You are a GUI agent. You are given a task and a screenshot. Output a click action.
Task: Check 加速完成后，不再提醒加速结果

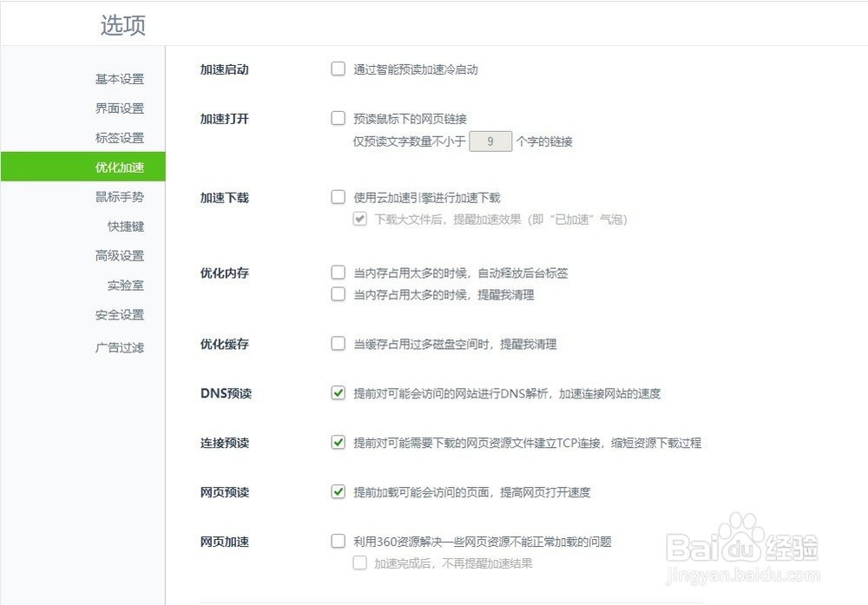359,563
